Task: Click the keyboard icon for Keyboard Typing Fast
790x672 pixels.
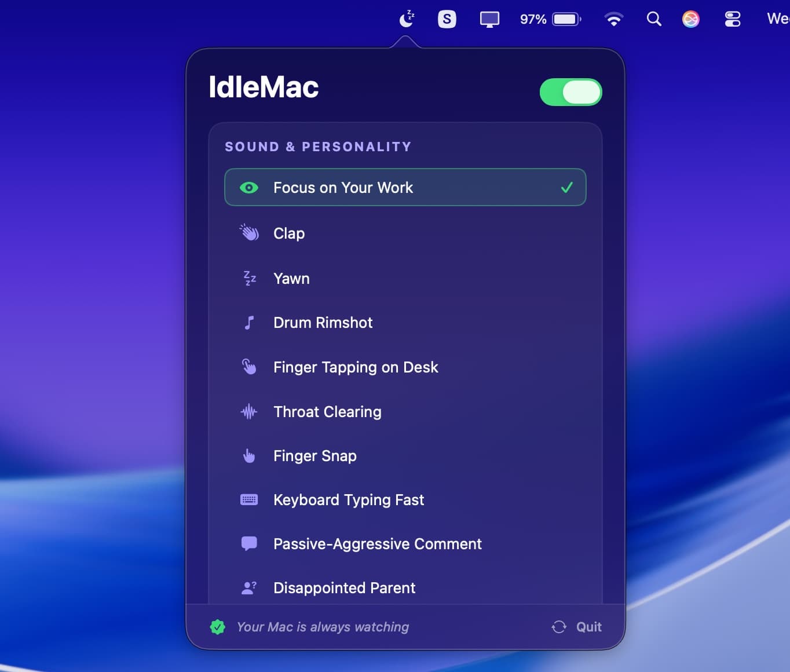Action: 249,499
